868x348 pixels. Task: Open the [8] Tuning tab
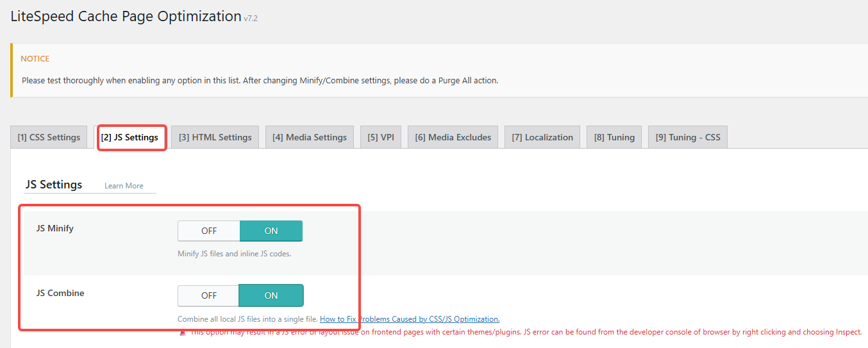click(x=614, y=137)
